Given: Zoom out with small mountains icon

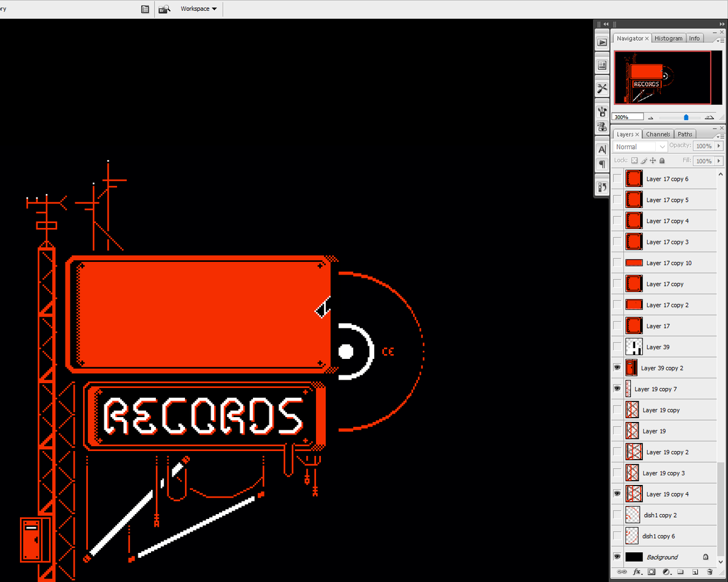Looking at the screenshot, I should point(651,118).
